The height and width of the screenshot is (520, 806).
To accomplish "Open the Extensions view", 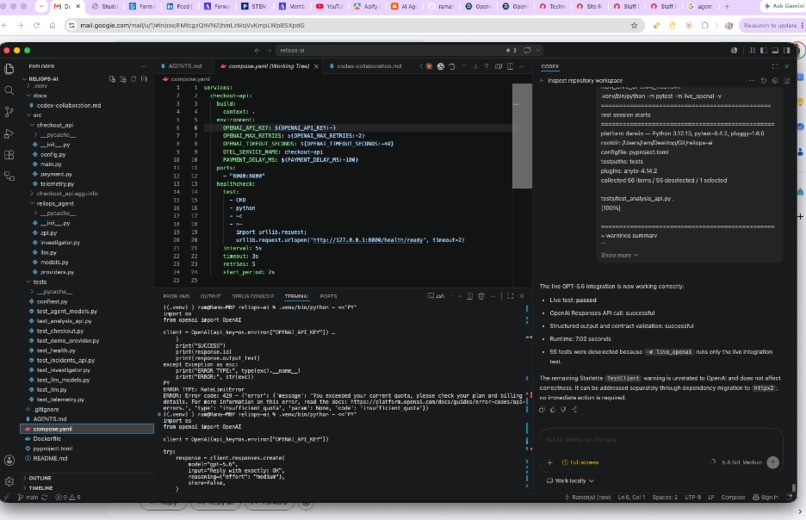I will coord(9,155).
